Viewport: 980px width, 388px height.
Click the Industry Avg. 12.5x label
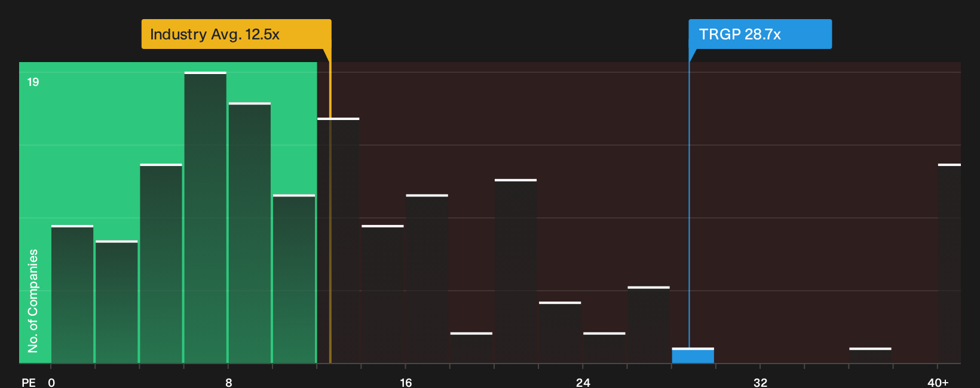pyautogui.click(x=236, y=34)
